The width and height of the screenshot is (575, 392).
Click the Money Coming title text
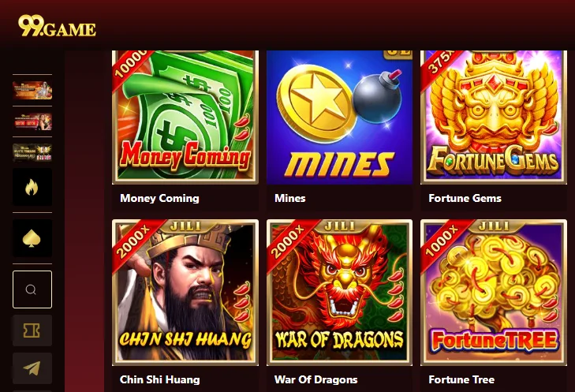(159, 199)
